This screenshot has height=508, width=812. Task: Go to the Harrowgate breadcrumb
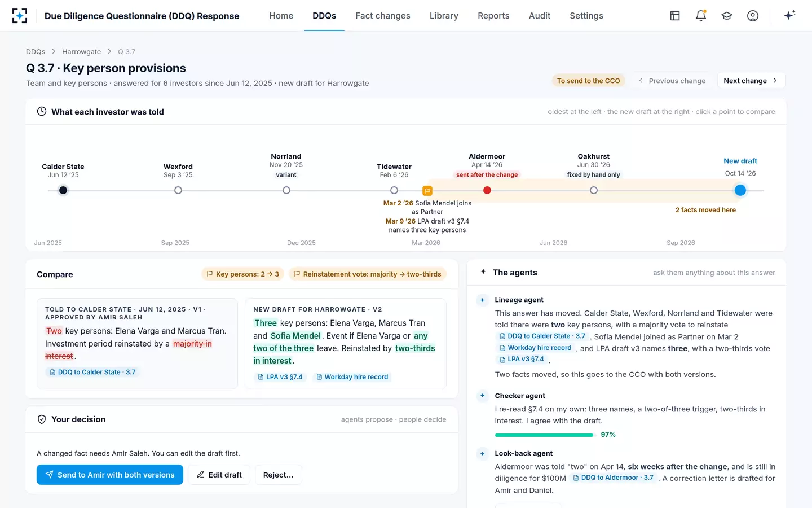[81, 52]
